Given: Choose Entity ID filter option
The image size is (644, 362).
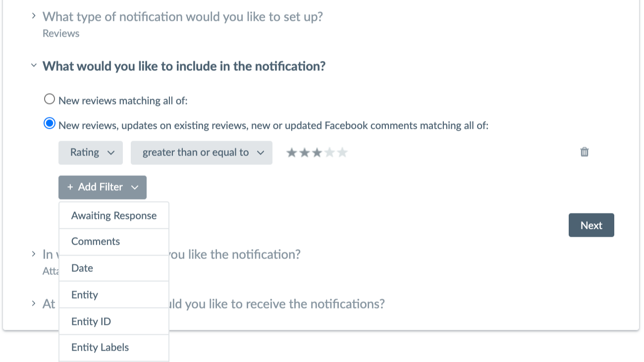Looking at the screenshot, I should (x=114, y=321).
